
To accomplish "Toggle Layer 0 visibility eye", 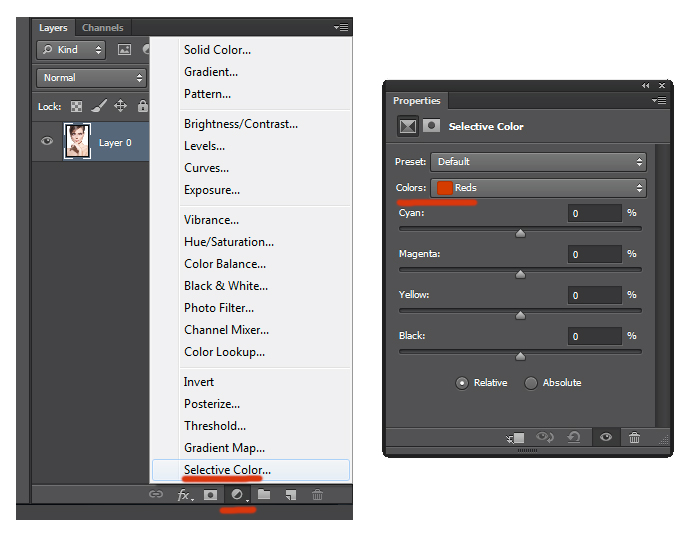I will (46, 141).
